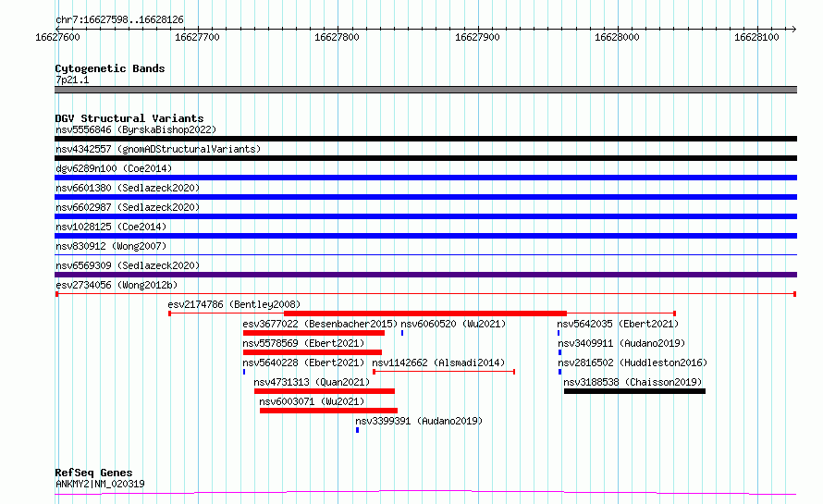Click the right arrow of the ruler
Image resolution: width=823 pixels, height=504 pixels.
pyautogui.click(x=793, y=29)
